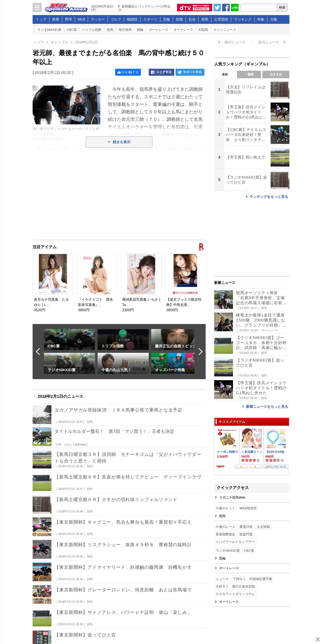322x644 pixels.
Task: Open ranking item 3 CBC賞 テイエムスパーダ
Action: (252, 135)
